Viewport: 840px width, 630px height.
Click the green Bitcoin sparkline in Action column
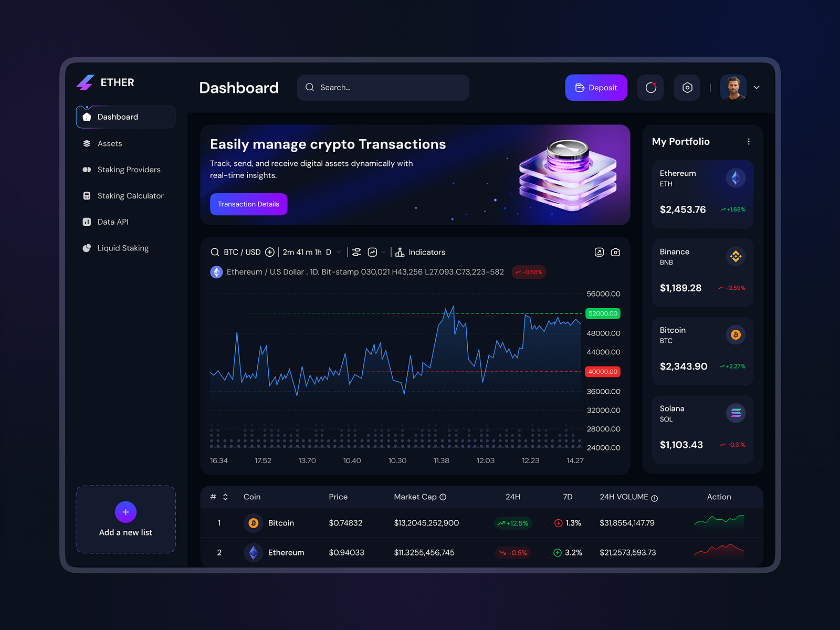coord(719,523)
